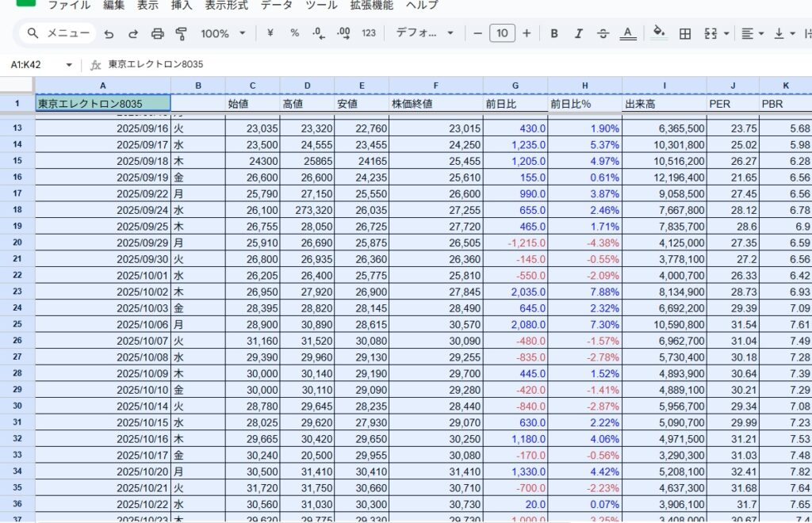Open the 100% zoom dropdown
The width and height of the screenshot is (812, 523).
(222, 33)
